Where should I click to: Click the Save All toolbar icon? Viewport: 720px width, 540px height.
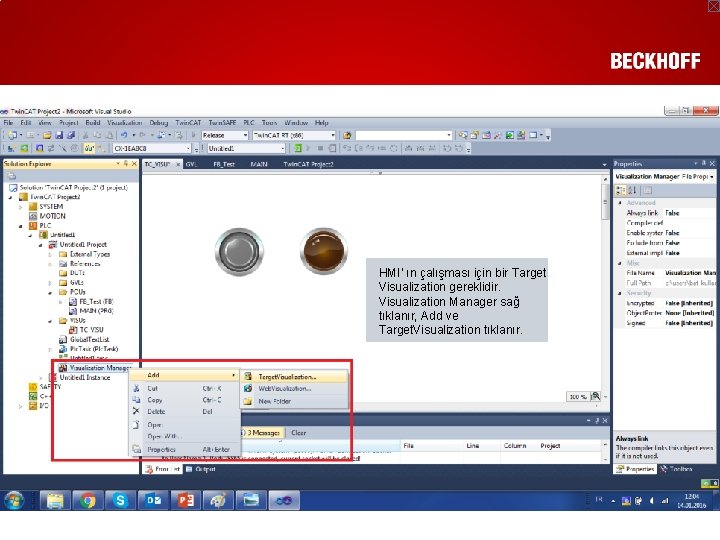(70, 135)
